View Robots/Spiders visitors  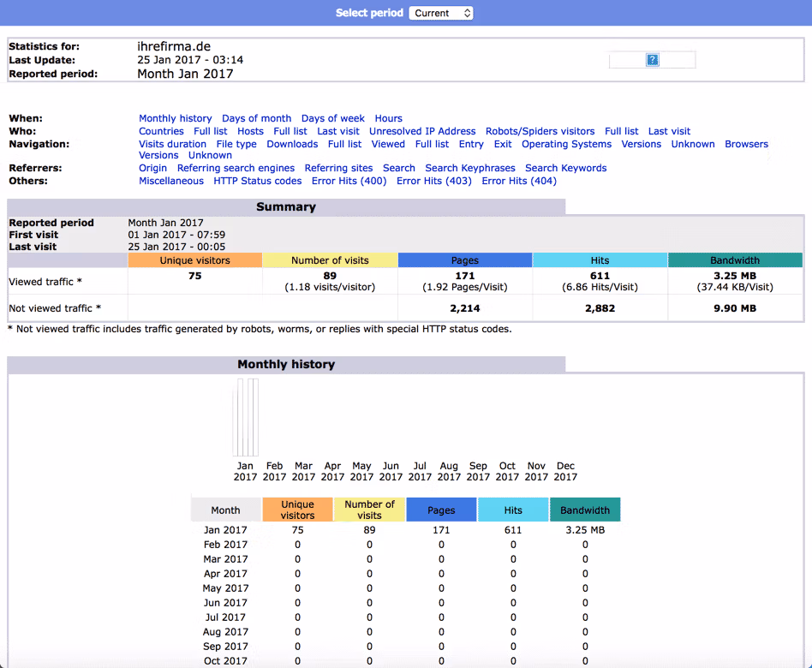click(540, 131)
